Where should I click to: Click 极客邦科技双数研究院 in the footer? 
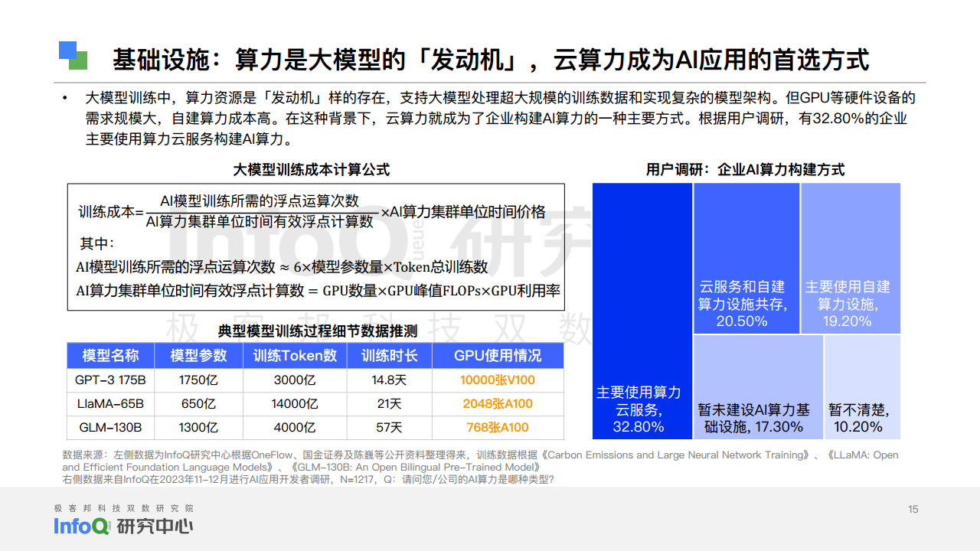pos(123,508)
